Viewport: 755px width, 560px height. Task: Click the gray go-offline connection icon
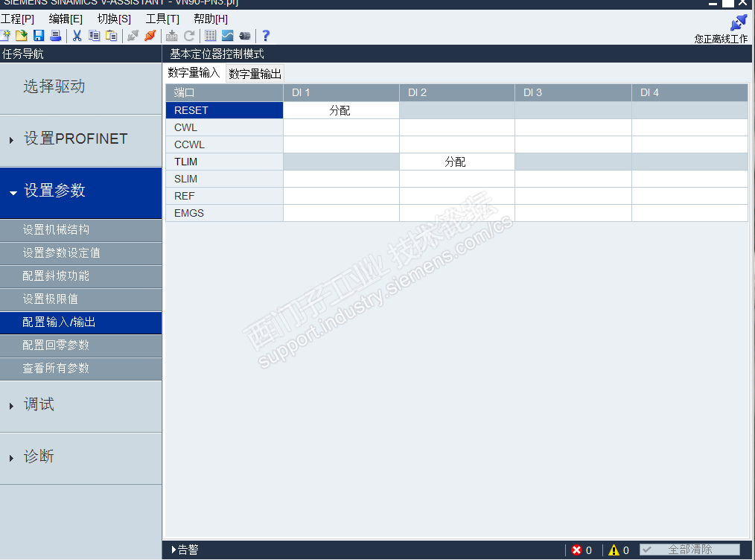click(133, 36)
